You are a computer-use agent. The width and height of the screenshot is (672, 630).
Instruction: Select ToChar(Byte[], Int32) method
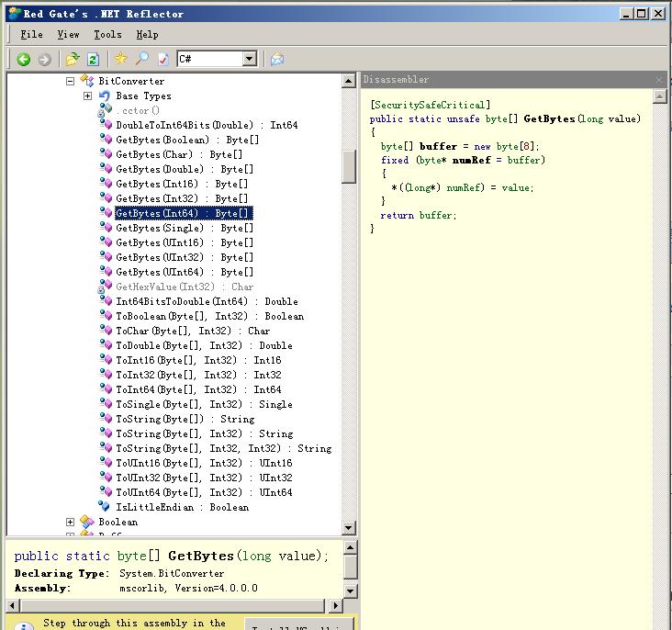click(193, 331)
